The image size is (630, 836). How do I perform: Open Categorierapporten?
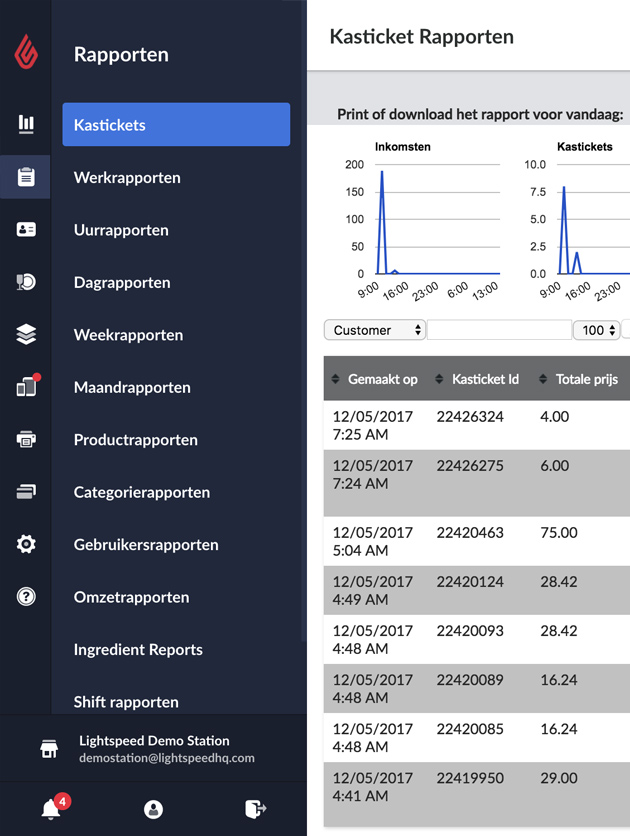click(x=142, y=492)
